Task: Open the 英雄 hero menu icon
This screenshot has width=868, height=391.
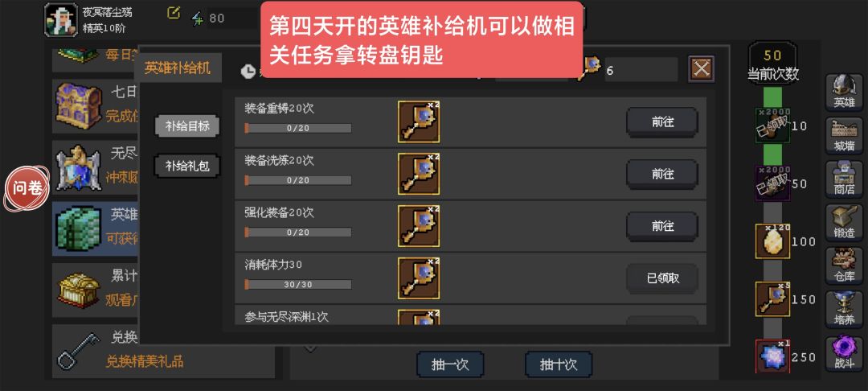Action: (x=844, y=92)
